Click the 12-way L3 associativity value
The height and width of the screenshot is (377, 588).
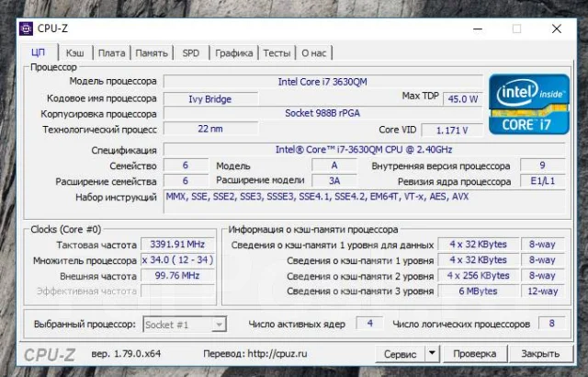click(543, 291)
